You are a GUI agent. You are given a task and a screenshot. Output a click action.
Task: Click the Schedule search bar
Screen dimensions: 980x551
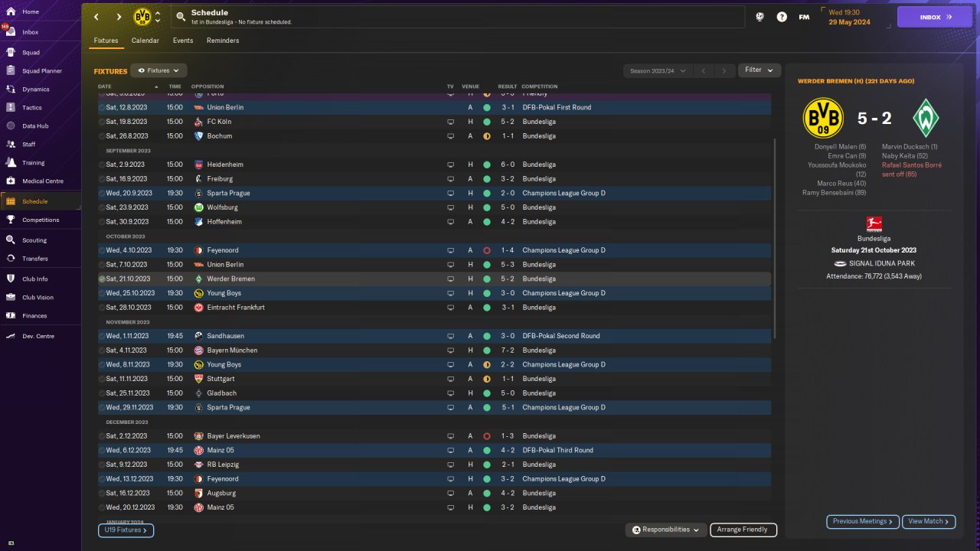pyautogui.click(x=458, y=17)
